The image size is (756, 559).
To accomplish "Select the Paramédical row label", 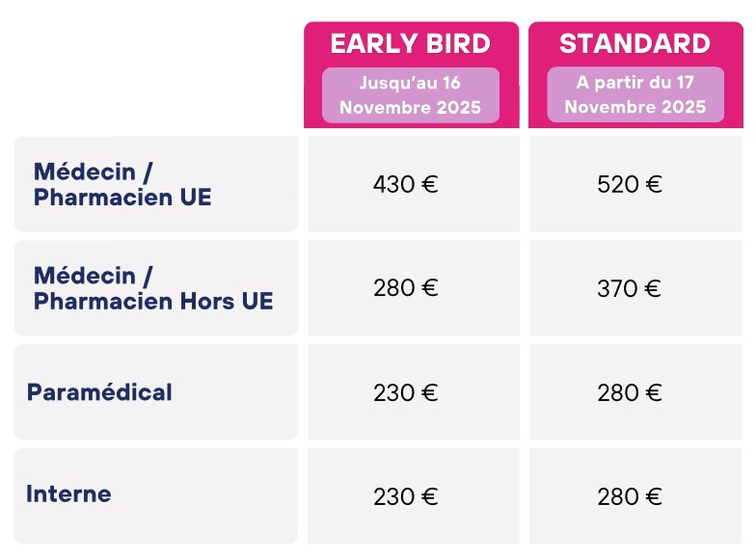I will (99, 391).
